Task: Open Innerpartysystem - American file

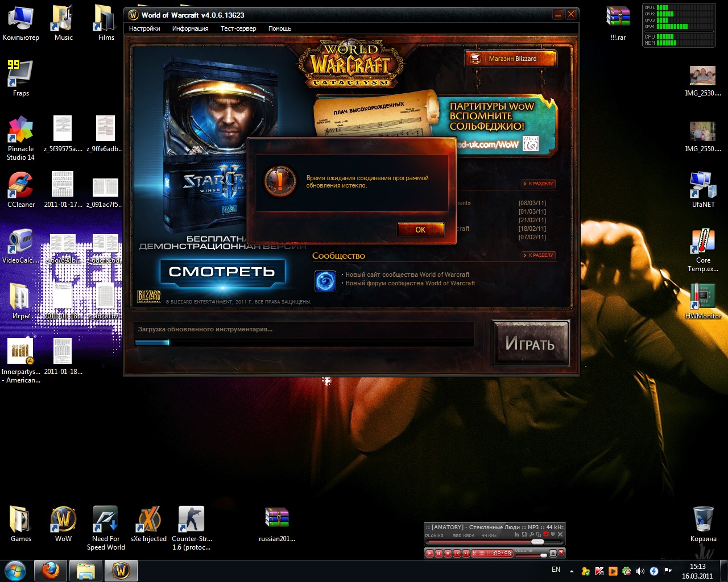Action: click(20, 361)
